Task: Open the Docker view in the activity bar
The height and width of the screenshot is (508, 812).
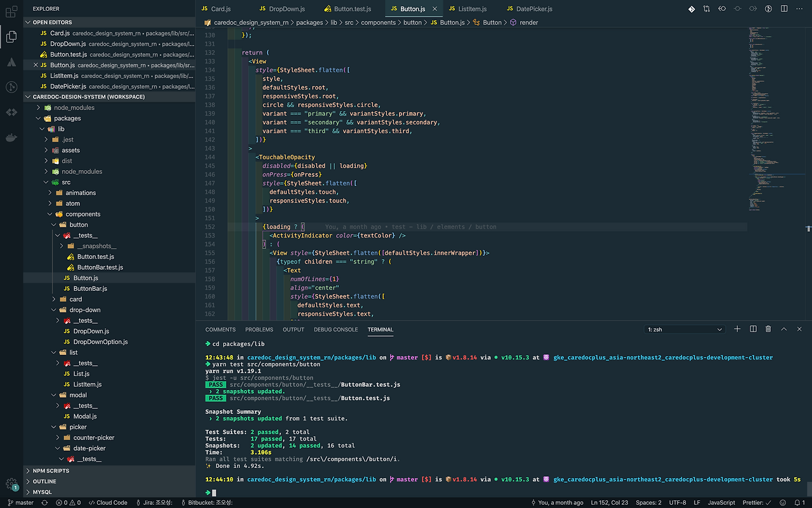Action: [11, 137]
